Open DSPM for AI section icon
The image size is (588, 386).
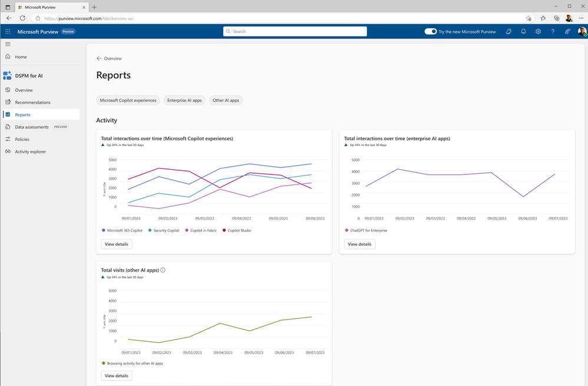[x=7, y=75]
